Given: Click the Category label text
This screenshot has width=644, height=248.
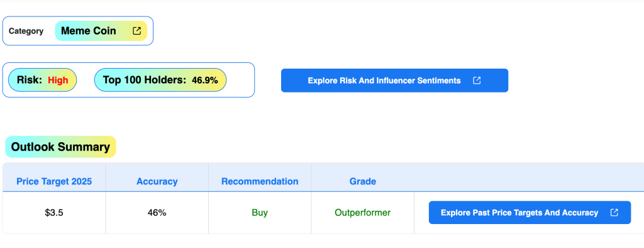Looking at the screenshot, I should [26, 31].
